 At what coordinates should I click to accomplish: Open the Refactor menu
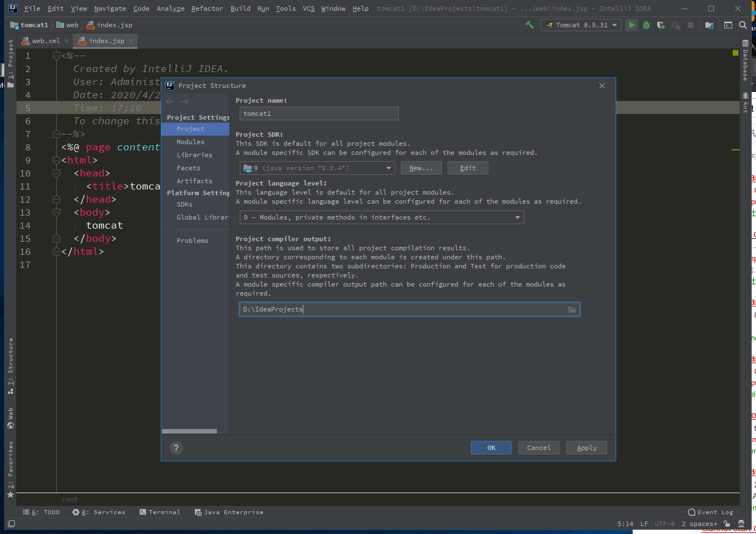click(207, 9)
